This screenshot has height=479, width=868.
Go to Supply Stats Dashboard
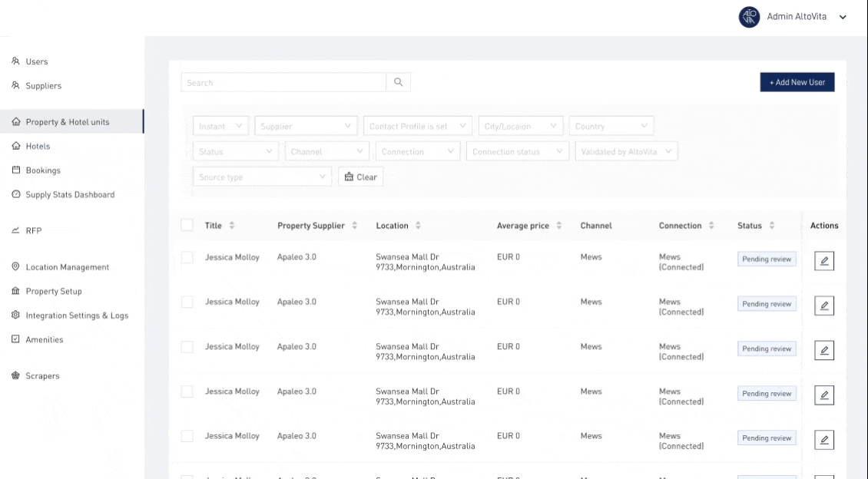[70, 195]
